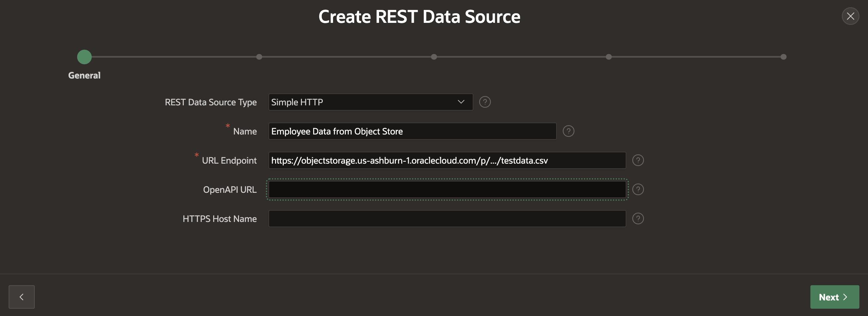Show help for HTTPS Host Name
868x316 pixels.
[638, 219]
